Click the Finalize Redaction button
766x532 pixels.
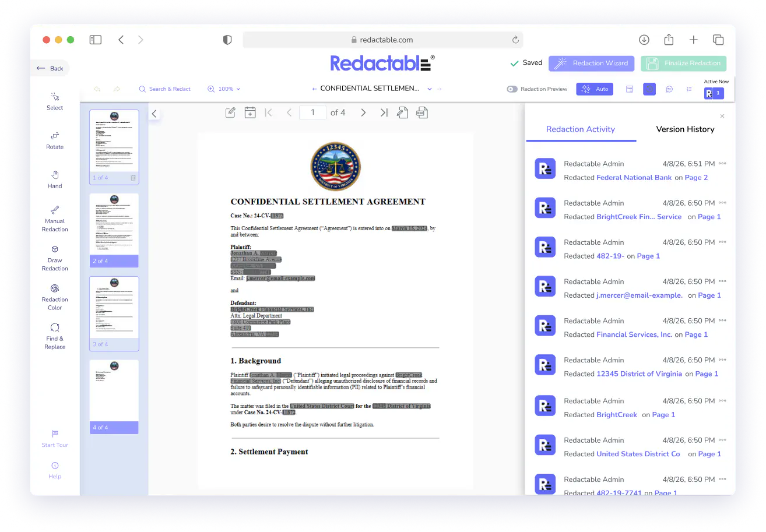click(x=684, y=64)
